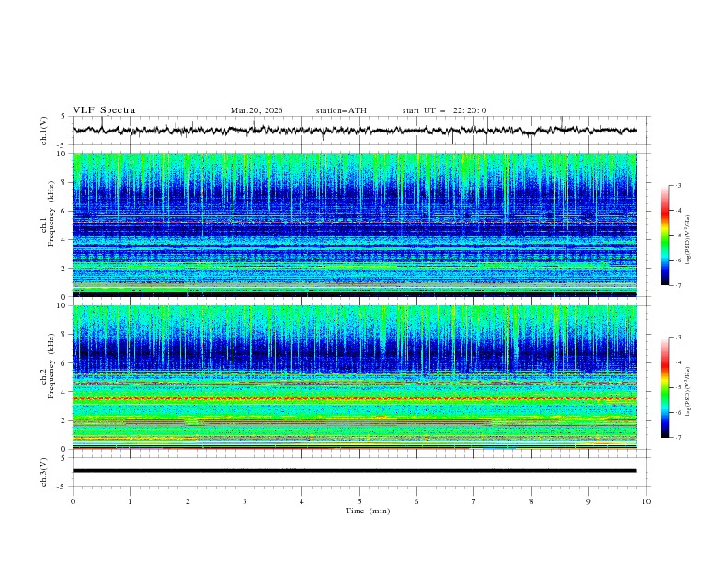Click the time axis tick label "7"
728x563 pixels.
coord(474,501)
